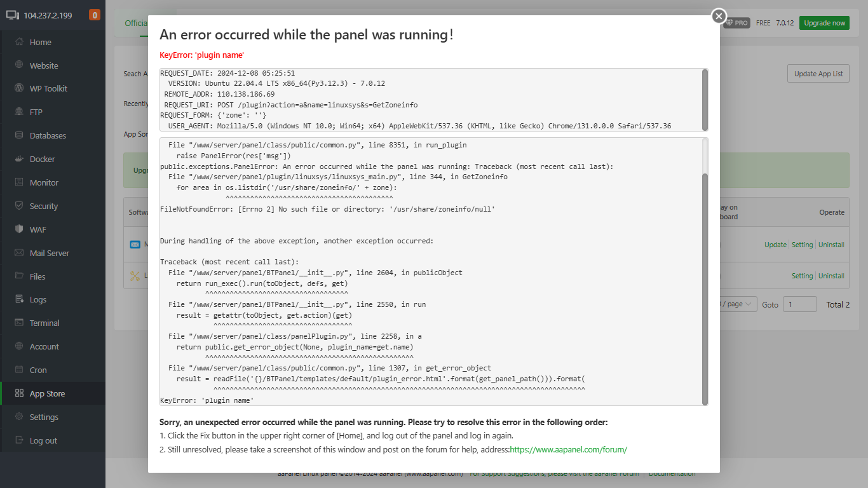868x488 pixels.
Task: Click the orange notification count badge
Action: [x=94, y=15]
